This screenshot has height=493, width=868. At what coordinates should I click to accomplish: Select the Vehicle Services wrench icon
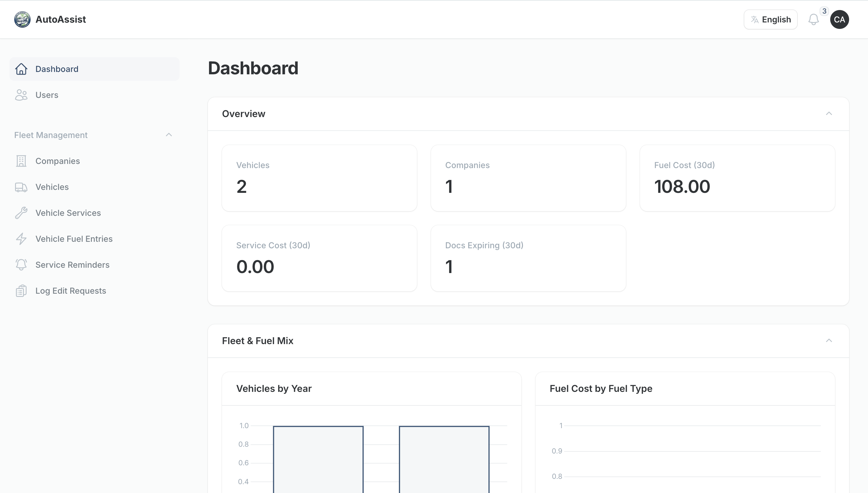21,213
